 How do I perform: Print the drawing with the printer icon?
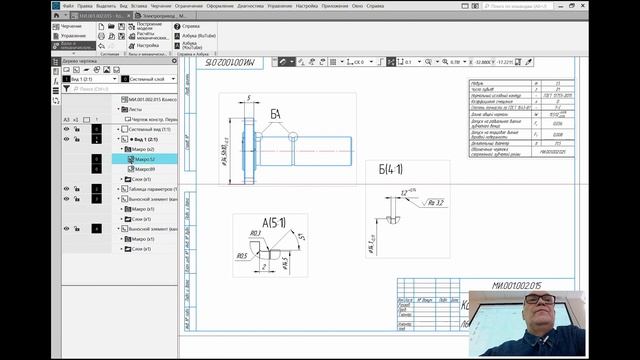click(x=101, y=36)
